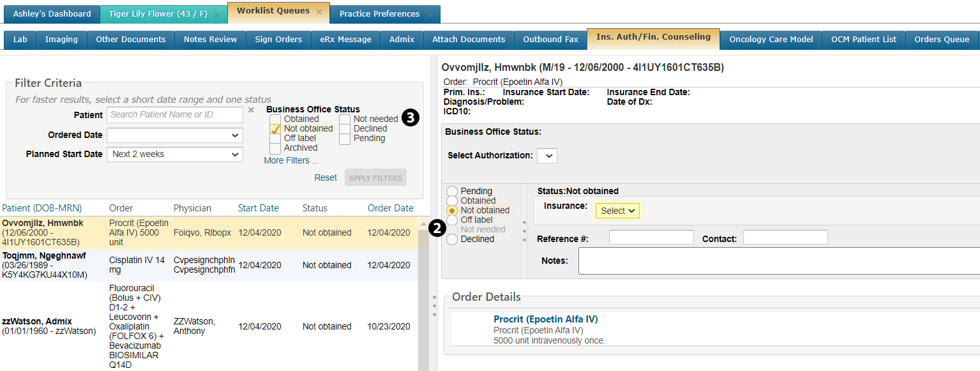Open the Oncology Care Model tab

771,40
